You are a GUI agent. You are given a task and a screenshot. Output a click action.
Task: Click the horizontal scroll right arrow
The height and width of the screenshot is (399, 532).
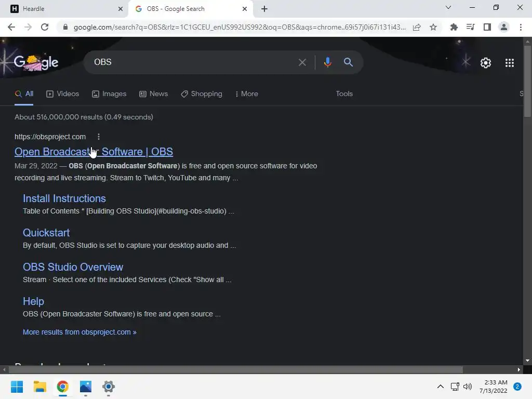pos(519,369)
